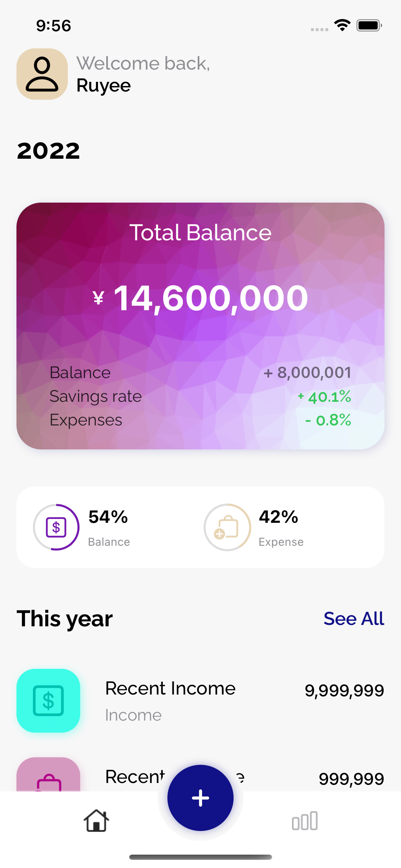The width and height of the screenshot is (401, 868).
Task: Tap the Wi-Fi status bar icon
Action: coord(342,25)
